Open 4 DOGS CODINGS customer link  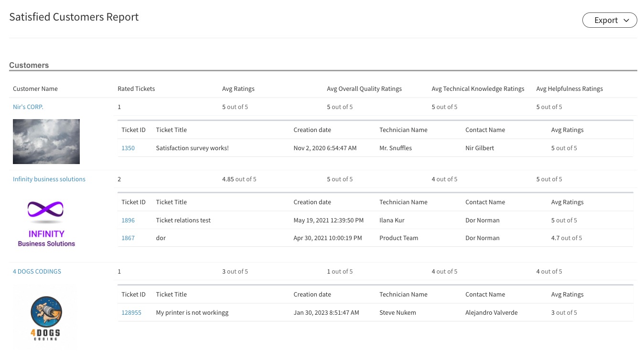[x=37, y=272]
